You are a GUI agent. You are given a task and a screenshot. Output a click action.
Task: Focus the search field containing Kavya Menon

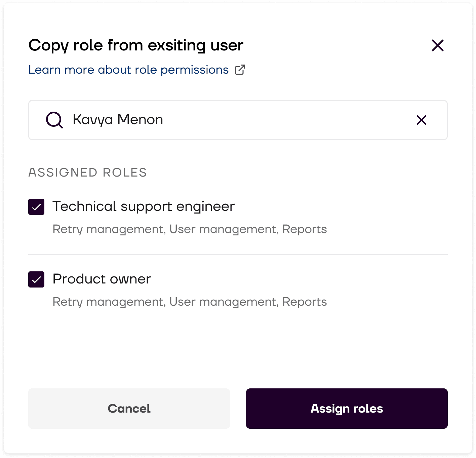238,120
